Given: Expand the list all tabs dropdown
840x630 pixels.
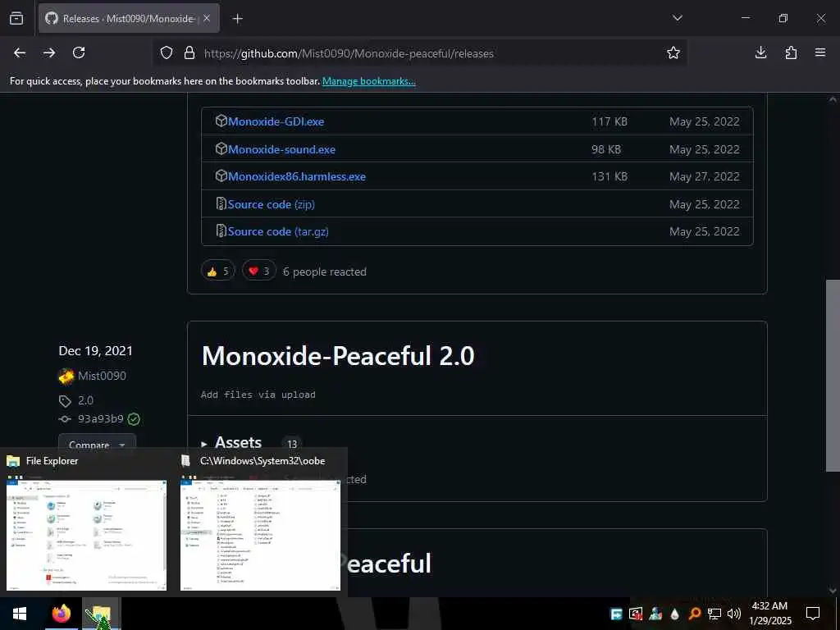Looking at the screenshot, I should tap(677, 18).
